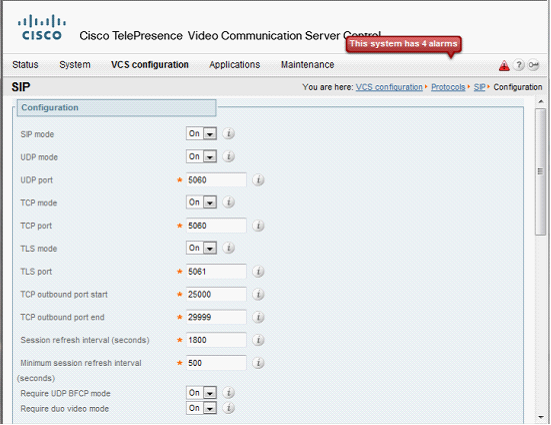Click the key-shaped logout icon
Viewport: 551px width, 425px height.
click(533, 65)
